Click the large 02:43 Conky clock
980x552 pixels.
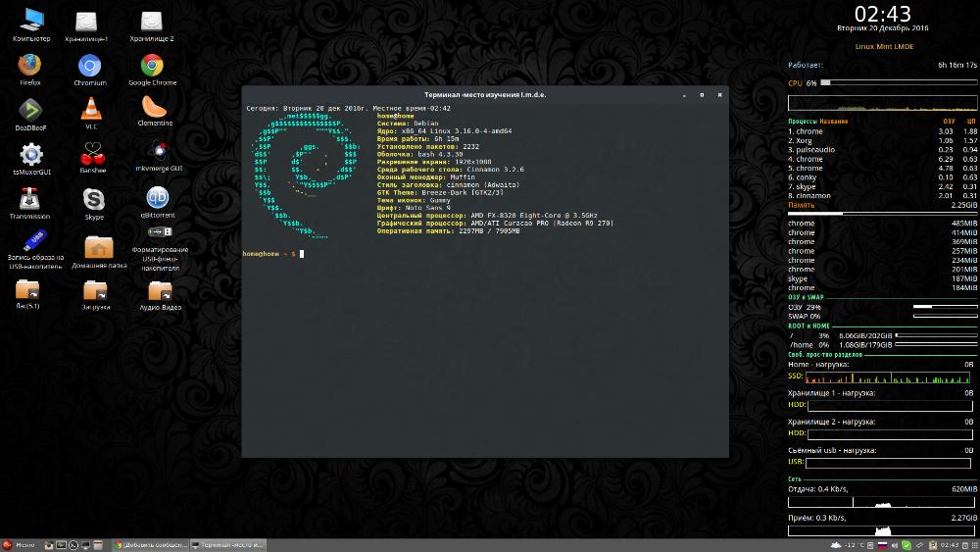pos(883,13)
